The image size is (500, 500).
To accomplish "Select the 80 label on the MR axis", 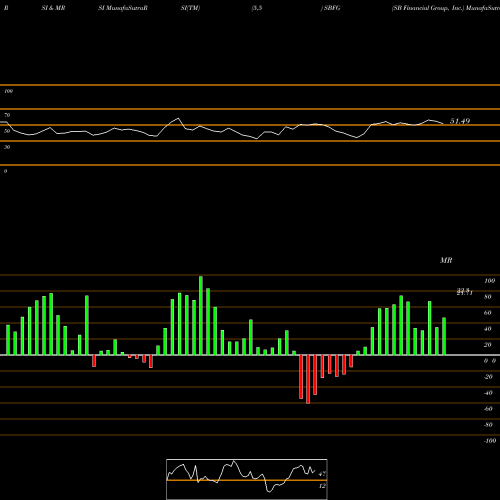I will (x=488, y=297).
